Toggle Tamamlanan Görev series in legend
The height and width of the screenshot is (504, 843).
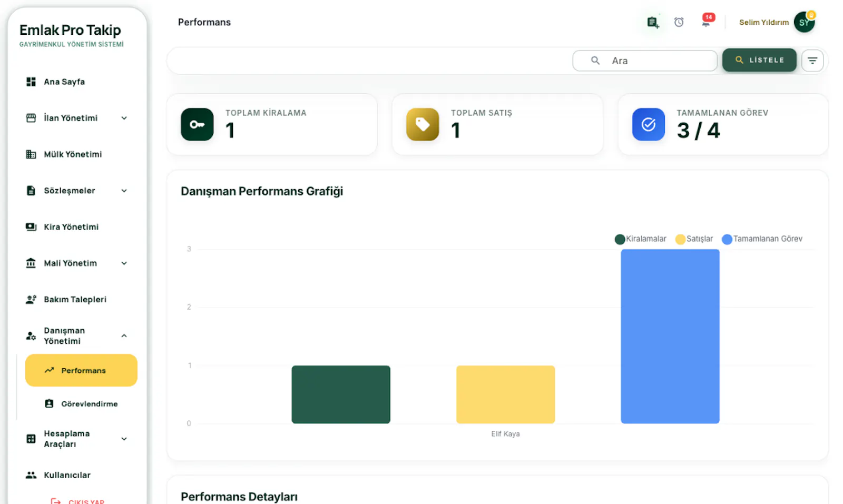point(762,239)
